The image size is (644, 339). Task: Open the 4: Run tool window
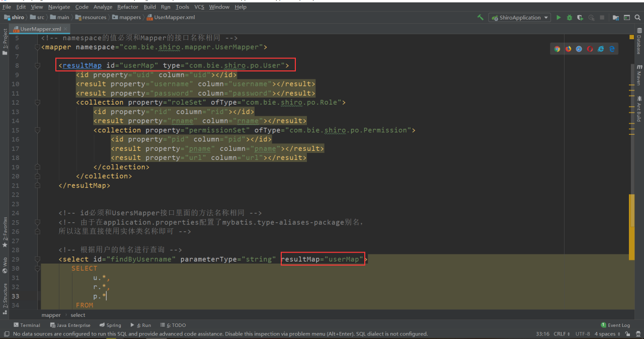click(140, 325)
